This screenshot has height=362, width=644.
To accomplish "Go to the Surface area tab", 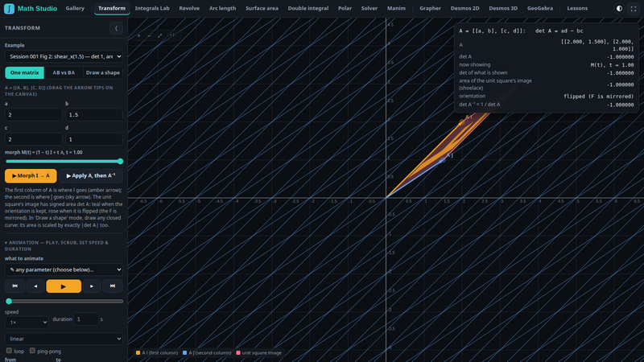I will click(x=262, y=8).
